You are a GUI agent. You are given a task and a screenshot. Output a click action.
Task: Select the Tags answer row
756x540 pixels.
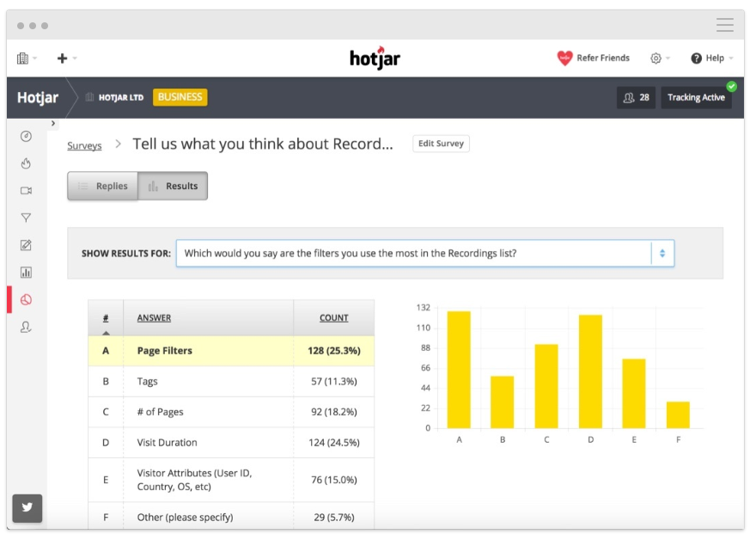click(x=231, y=381)
